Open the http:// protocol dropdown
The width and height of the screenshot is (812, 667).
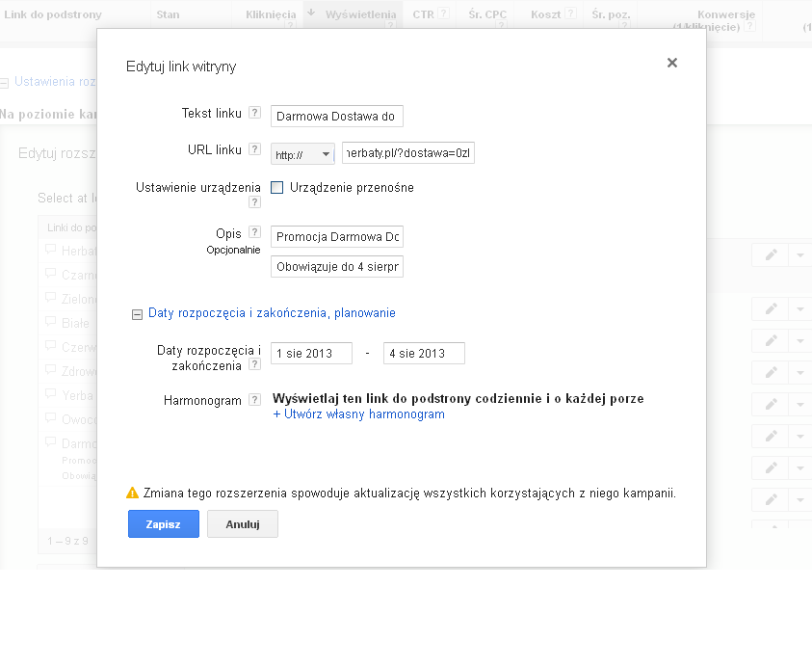[302, 154]
